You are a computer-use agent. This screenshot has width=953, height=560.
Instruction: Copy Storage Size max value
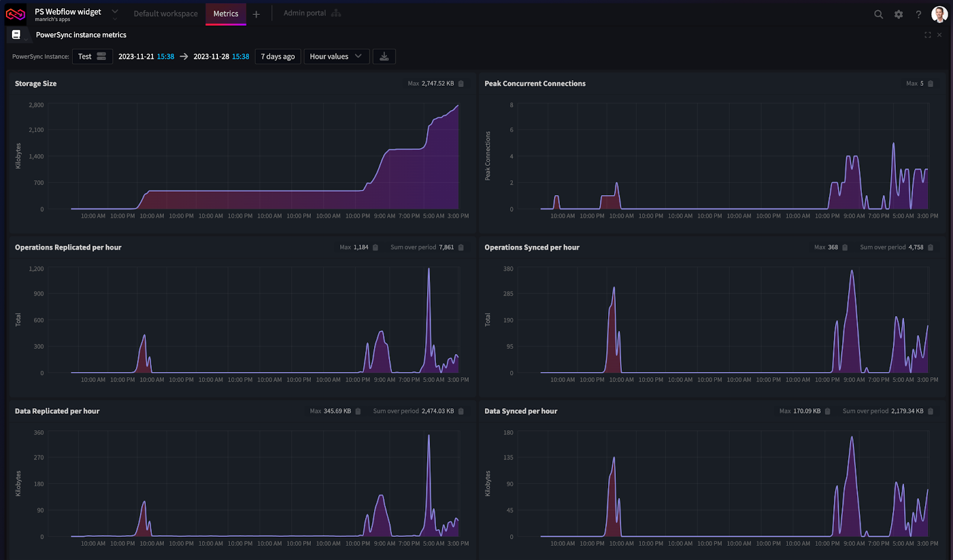(x=461, y=84)
